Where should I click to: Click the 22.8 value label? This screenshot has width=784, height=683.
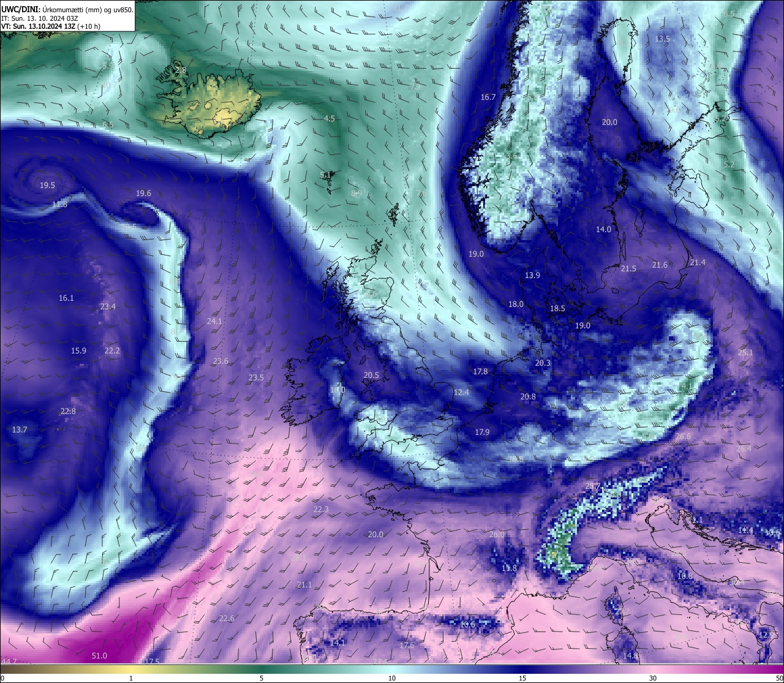tap(68, 412)
